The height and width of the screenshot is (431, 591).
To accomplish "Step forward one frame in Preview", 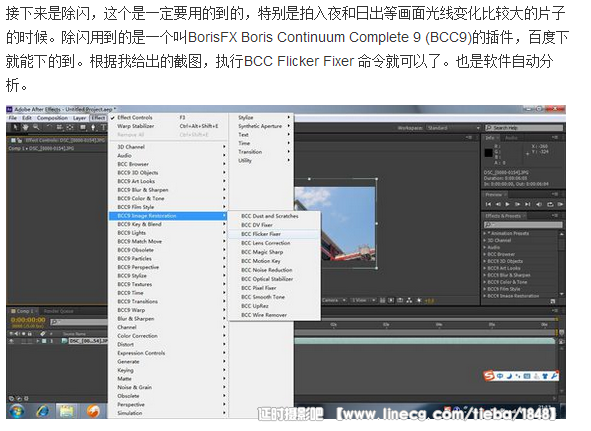I will [518, 204].
